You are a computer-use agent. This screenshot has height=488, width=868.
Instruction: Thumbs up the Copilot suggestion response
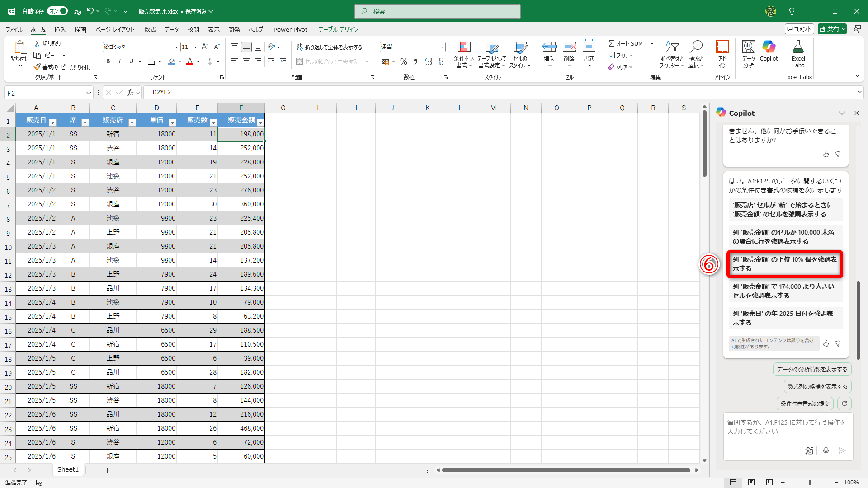(826, 344)
